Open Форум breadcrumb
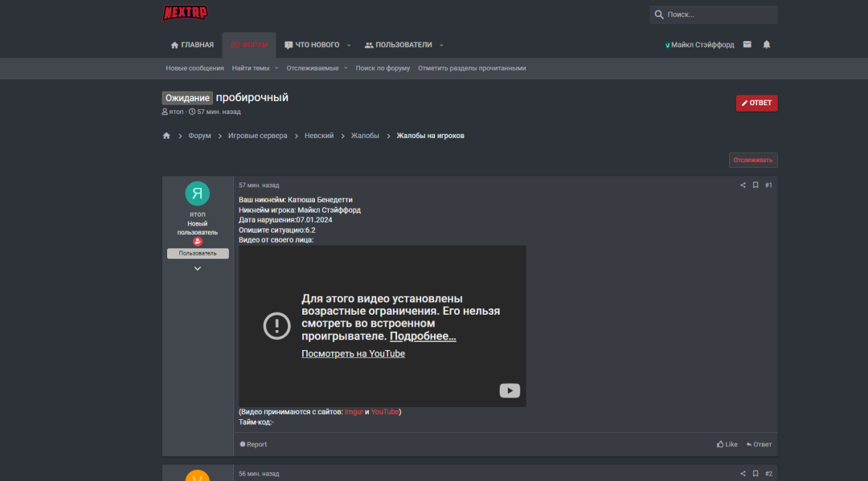This screenshot has width=868, height=481. 199,136
